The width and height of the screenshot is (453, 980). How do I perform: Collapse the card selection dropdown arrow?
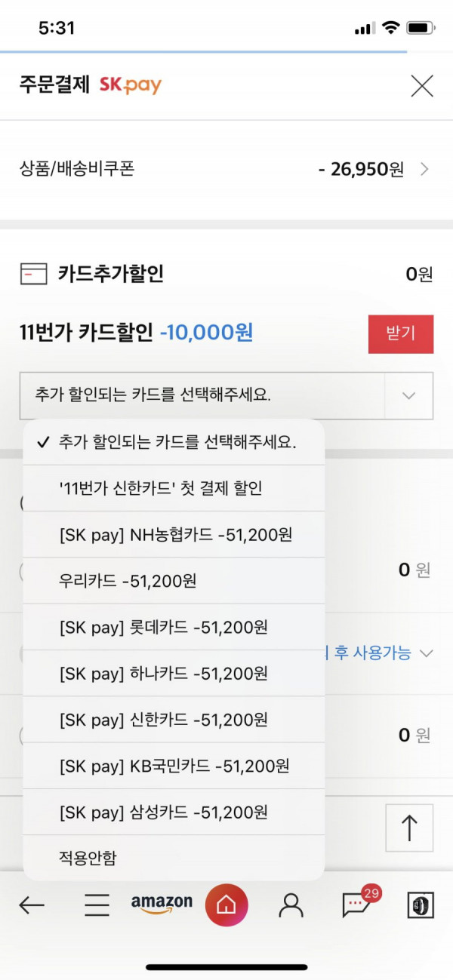(x=409, y=395)
